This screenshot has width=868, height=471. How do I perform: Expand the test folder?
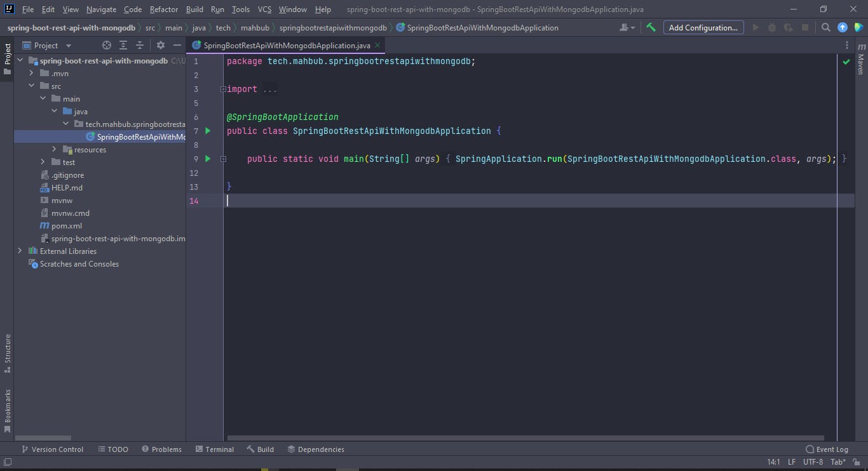click(43, 163)
